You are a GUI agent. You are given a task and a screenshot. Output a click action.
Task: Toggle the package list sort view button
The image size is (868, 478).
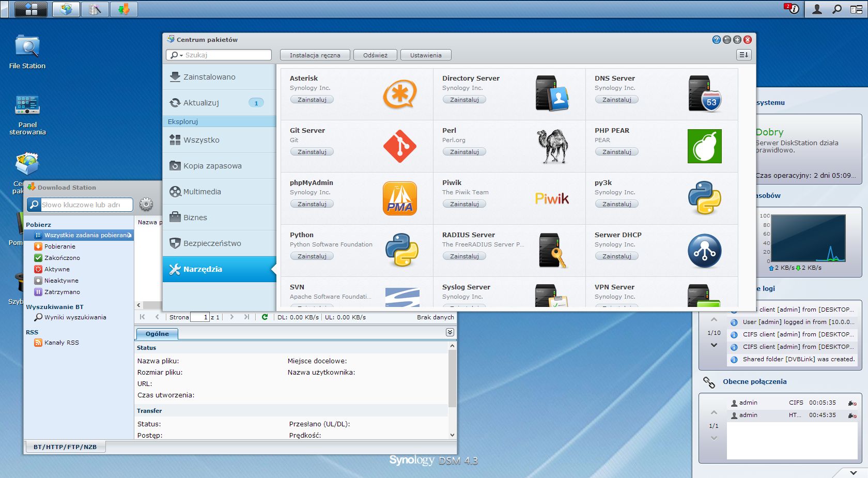[x=743, y=55]
